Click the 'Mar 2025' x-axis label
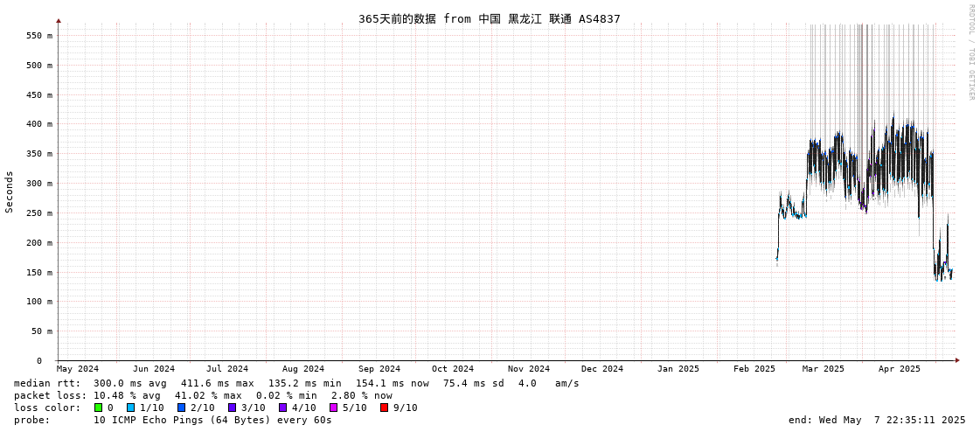Screen dimensions: 980x432 click(824, 369)
